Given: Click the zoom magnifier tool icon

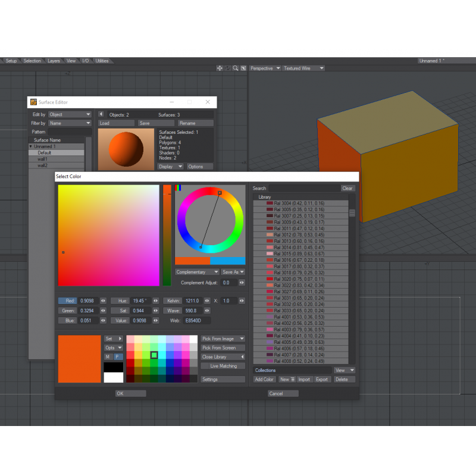Looking at the screenshot, I should pyautogui.click(x=235, y=68).
